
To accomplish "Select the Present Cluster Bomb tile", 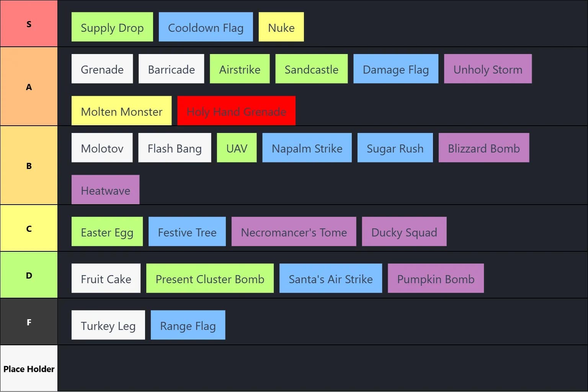I will pyautogui.click(x=210, y=279).
